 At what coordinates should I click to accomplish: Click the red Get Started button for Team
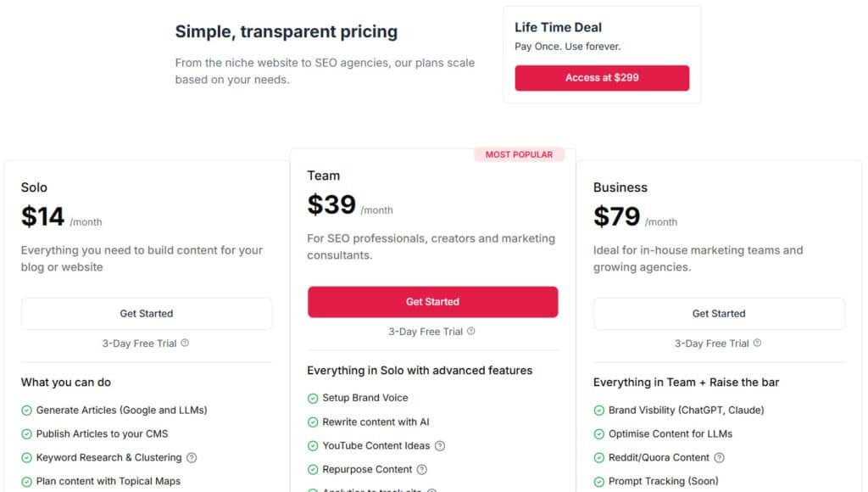click(432, 301)
